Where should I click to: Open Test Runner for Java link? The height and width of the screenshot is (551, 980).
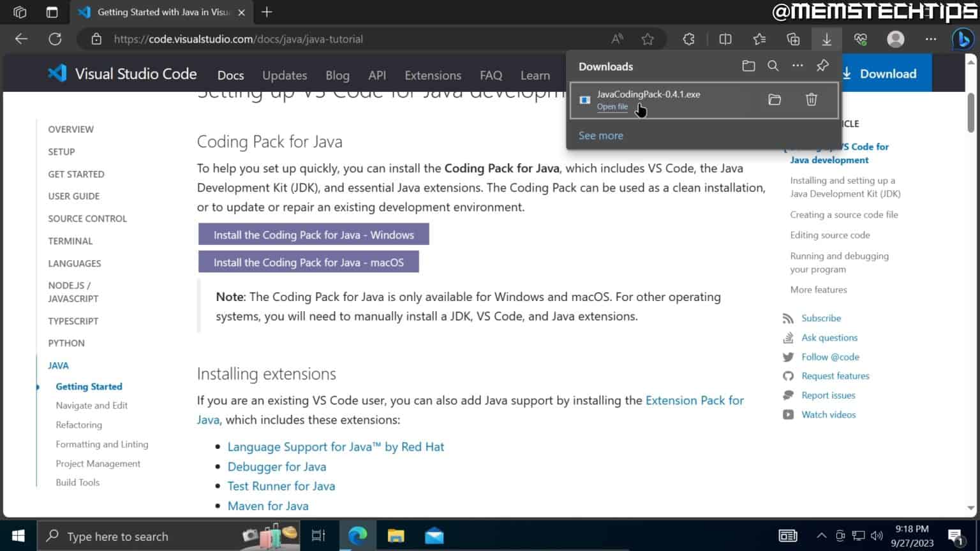281,486
